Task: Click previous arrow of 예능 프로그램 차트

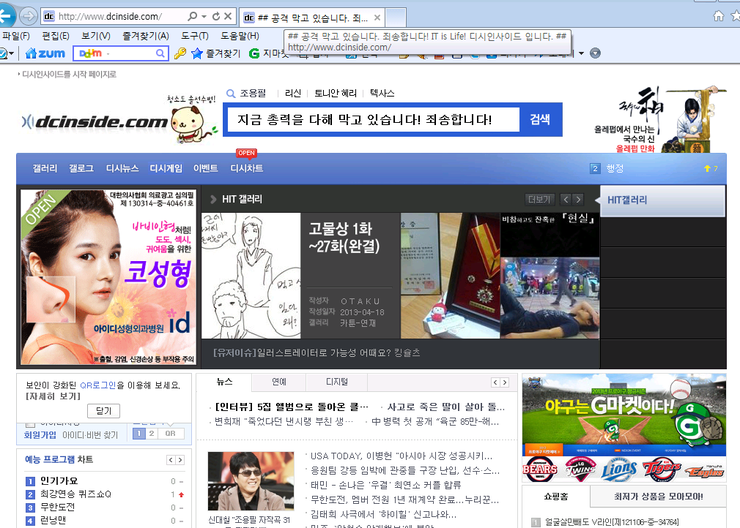Action: [171, 460]
